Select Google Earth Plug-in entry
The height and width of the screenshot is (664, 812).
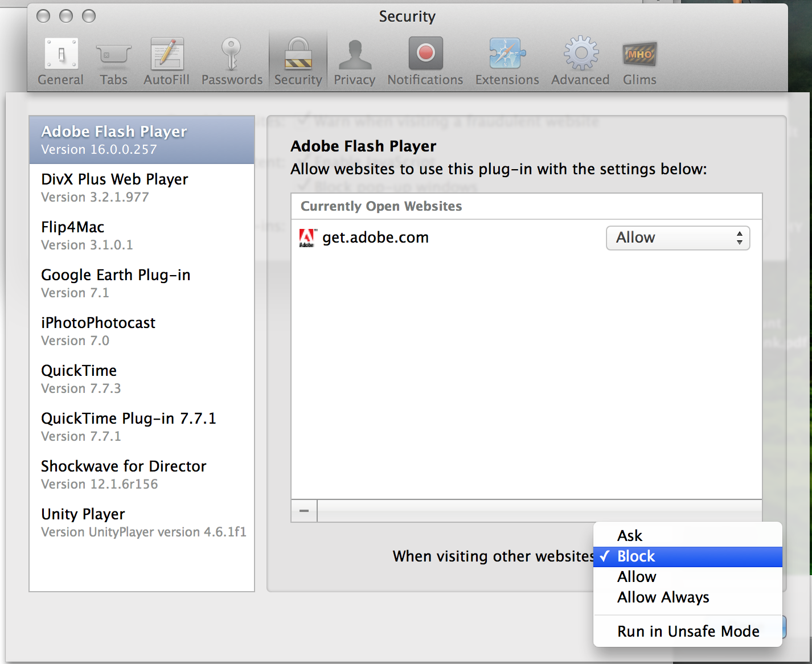(x=142, y=284)
